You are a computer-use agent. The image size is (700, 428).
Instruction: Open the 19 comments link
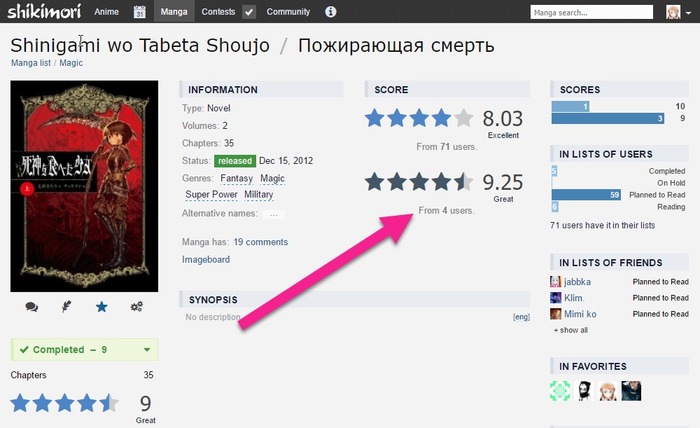(261, 242)
